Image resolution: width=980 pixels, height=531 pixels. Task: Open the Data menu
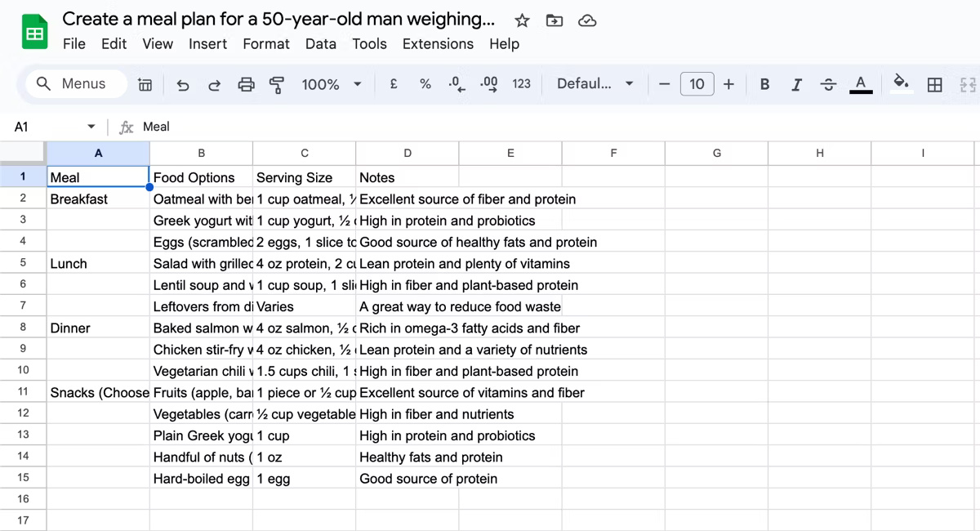click(x=320, y=44)
